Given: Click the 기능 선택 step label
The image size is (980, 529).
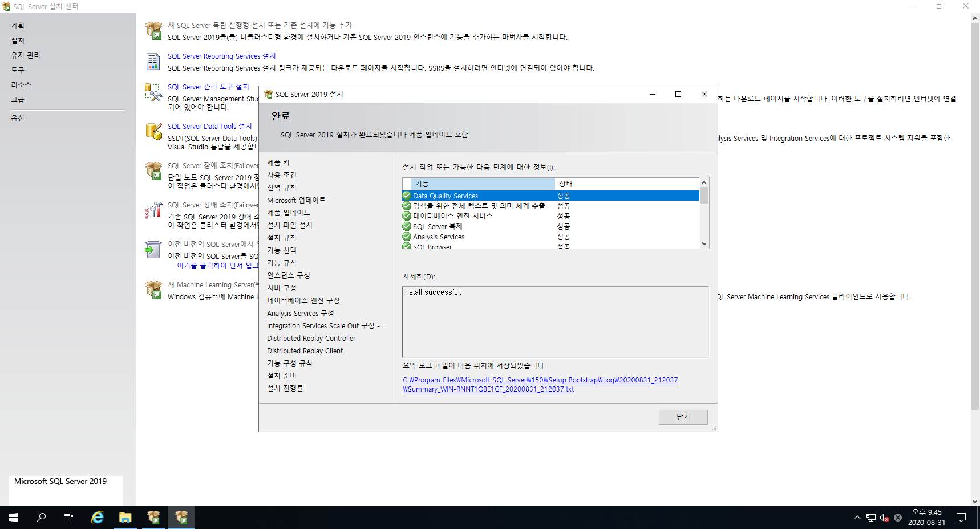Looking at the screenshot, I should click(282, 250).
